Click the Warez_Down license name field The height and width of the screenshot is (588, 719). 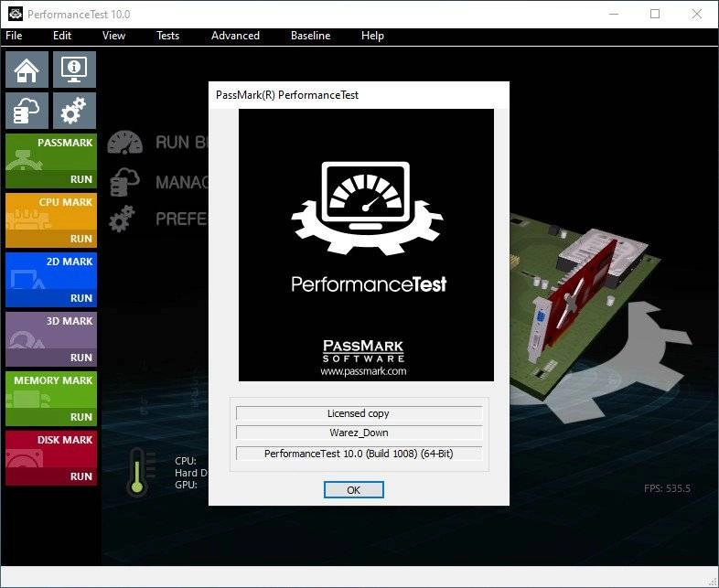point(359,433)
